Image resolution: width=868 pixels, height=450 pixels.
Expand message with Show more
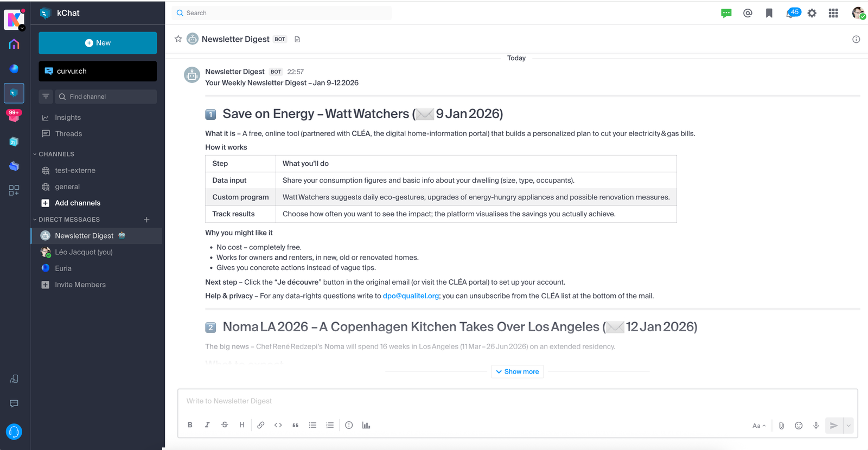[518, 372]
